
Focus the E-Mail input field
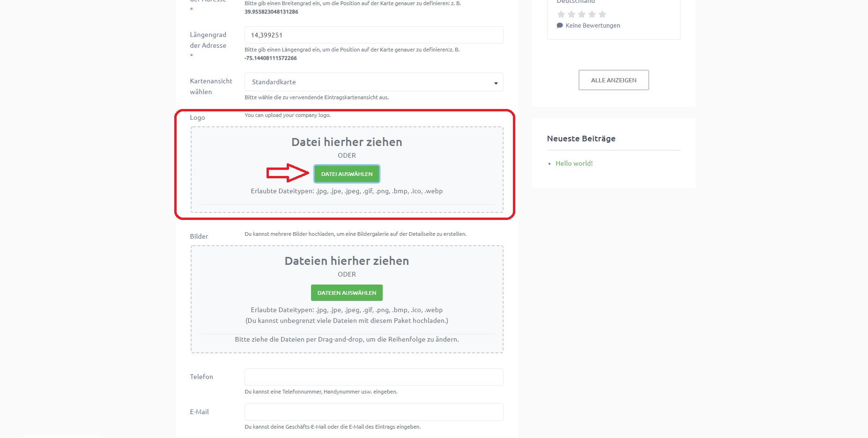point(374,412)
